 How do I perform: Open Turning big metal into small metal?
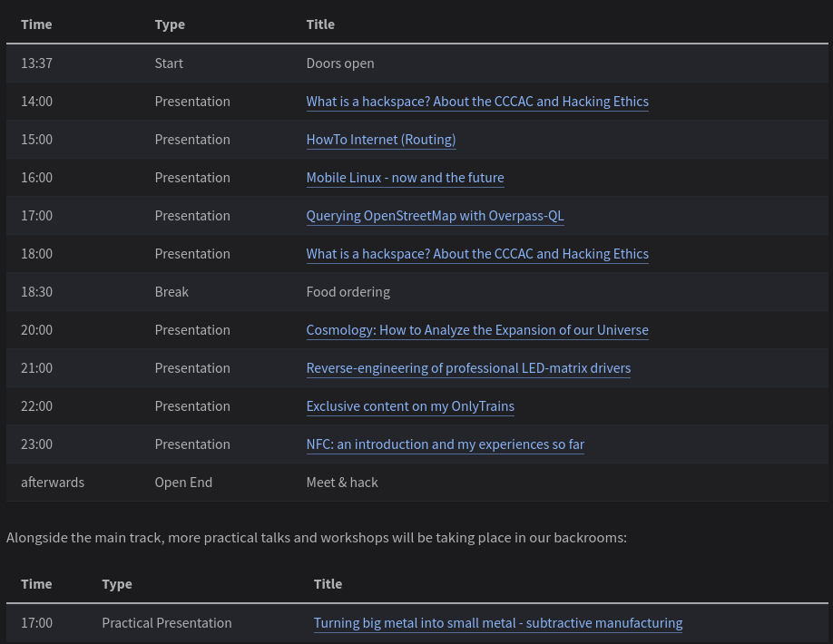497,623
